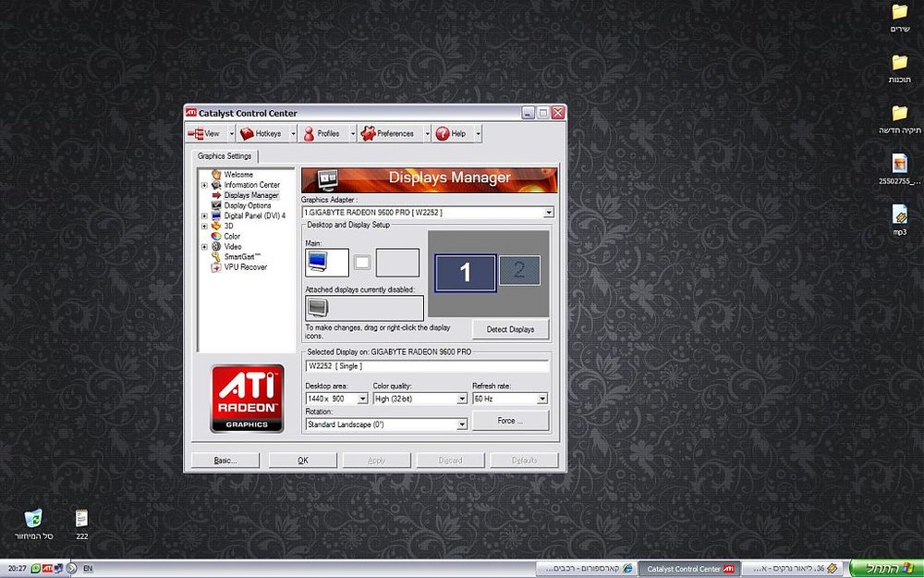The width and height of the screenshot is (924, 578).
Task: Open the Refresh rate dropdown
Action: 542,400
